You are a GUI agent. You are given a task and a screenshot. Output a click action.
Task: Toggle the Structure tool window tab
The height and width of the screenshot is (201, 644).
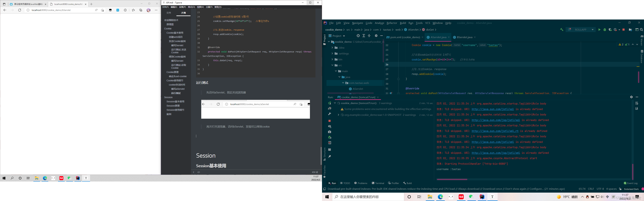click(x=325, y=154)
